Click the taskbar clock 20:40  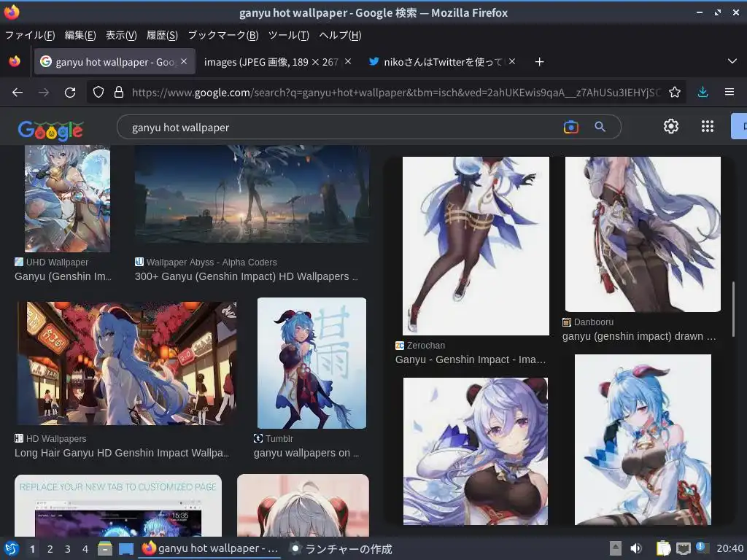(729, 548)
